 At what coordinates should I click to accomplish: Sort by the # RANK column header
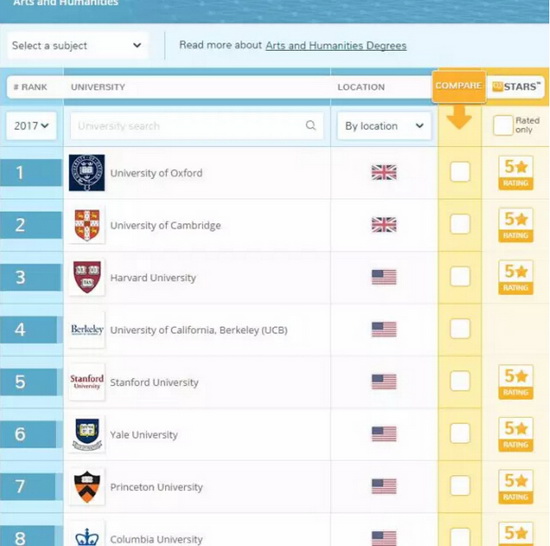click(30, 87)
